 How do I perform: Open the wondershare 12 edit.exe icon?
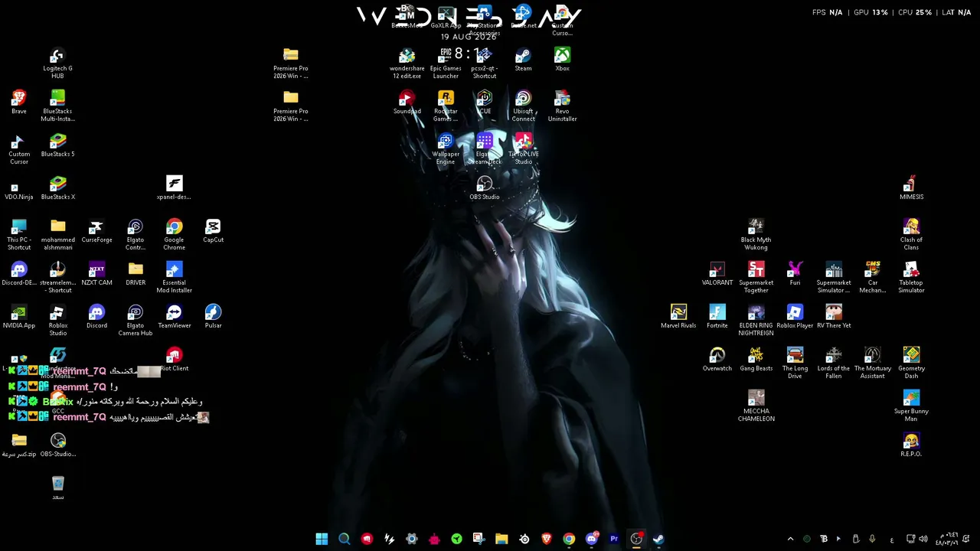click(x=407, y=64)
